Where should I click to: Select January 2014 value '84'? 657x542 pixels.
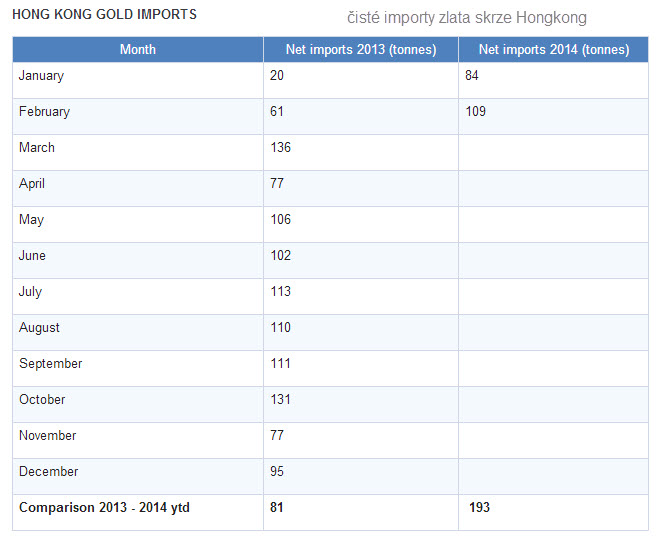pyautogui.click(x=471, y=75)
